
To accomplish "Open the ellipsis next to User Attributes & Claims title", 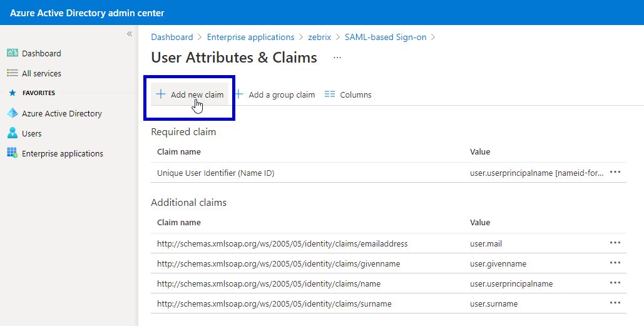I will coord(337,58).
